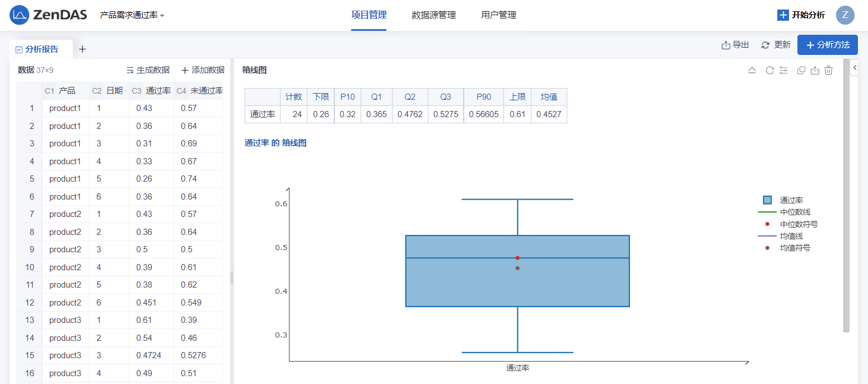Click the 下限 header in statistics table
This screenshot has height=384, width=868.
point(321,97)
